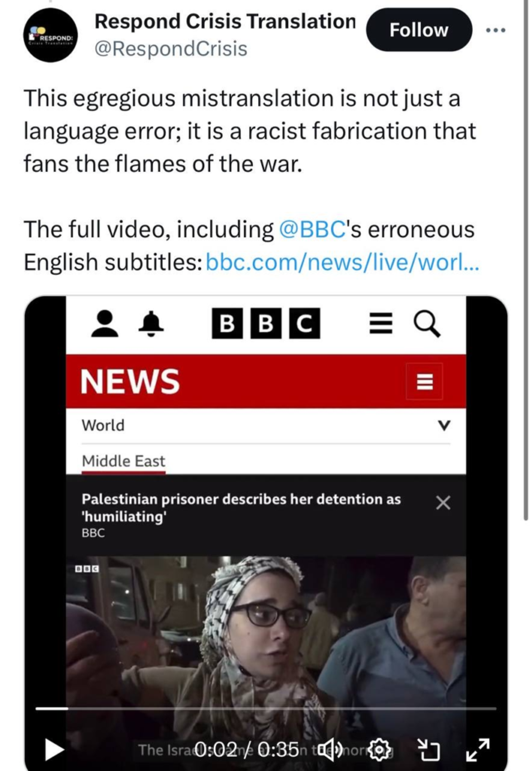Image resolution: width=532 pixels, height=771 pixels.
Task: Click the BBC search magnifier icon
Action: (427, 324)
